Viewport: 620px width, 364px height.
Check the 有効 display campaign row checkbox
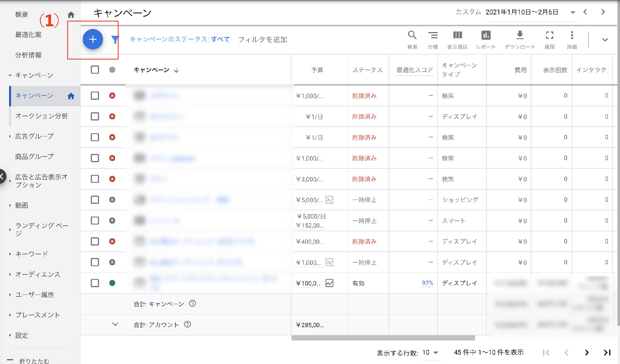point(95,283)
